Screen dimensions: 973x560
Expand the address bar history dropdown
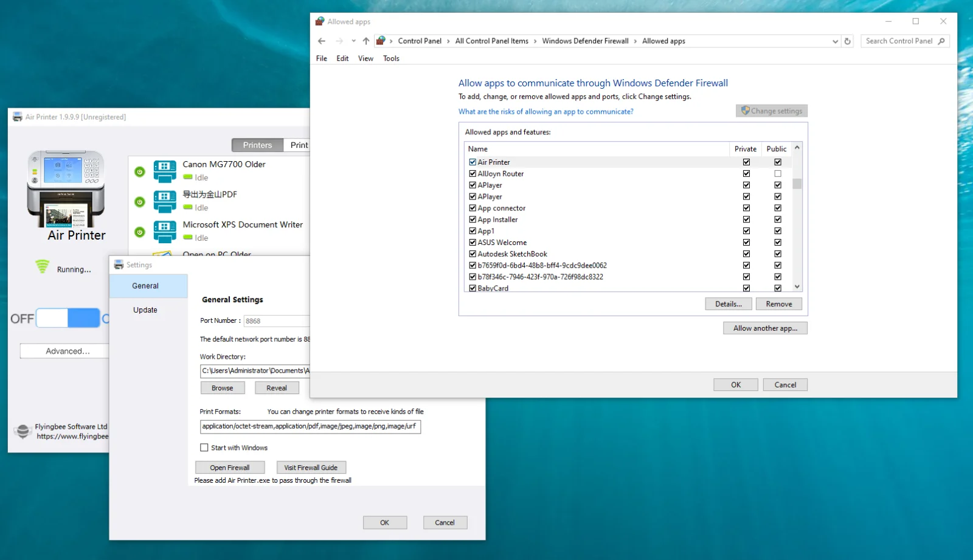point(835,41)
